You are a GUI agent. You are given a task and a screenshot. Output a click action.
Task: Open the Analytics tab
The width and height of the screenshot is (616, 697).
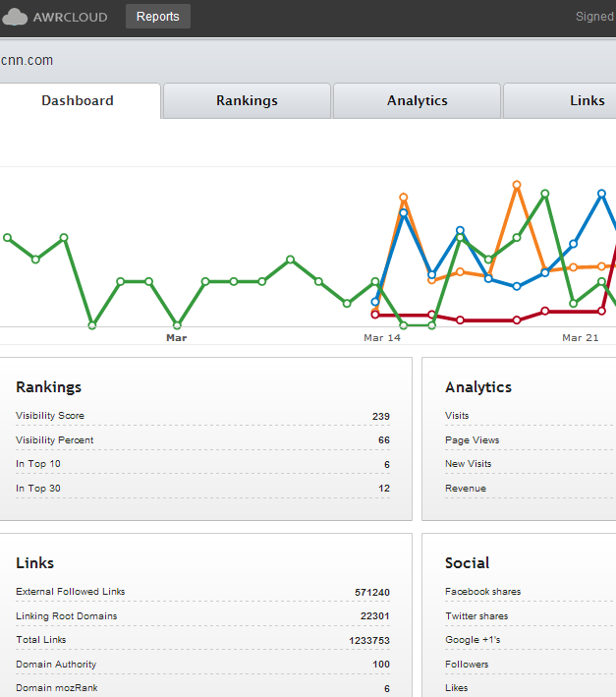coord(417,101)
